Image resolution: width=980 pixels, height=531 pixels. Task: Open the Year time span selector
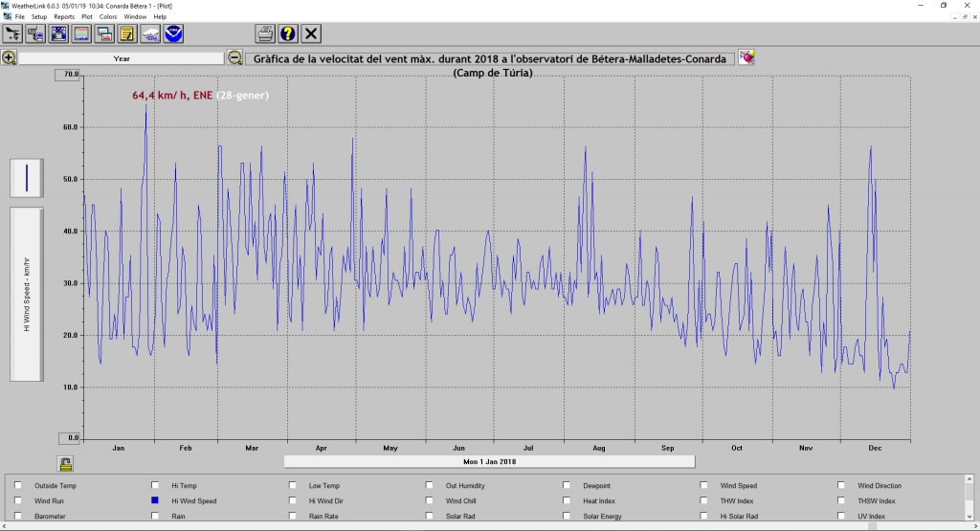pos(122,58)
